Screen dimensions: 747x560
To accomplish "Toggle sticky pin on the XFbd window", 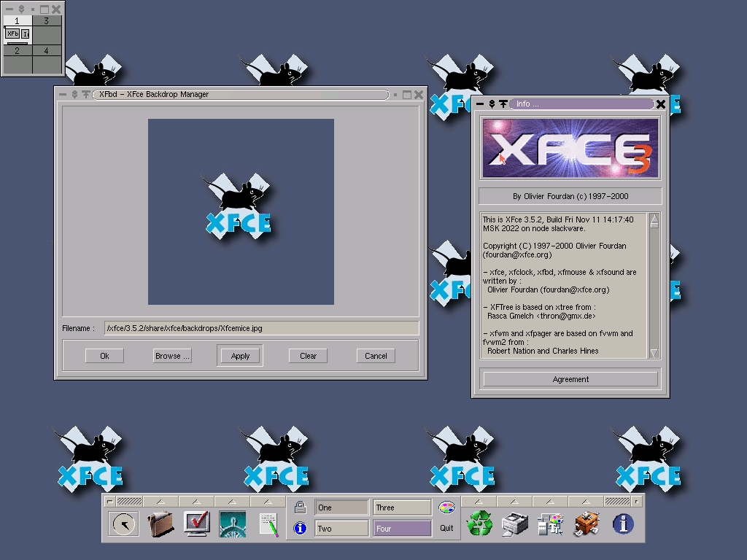I will point(74,94).
